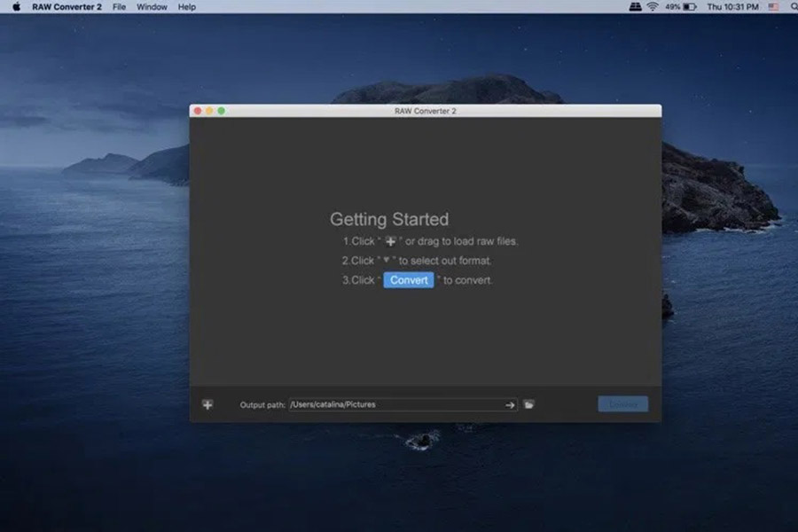Open Spotlight search from the menu bar
Screen dimensions: 798x532
coord(792,6)
